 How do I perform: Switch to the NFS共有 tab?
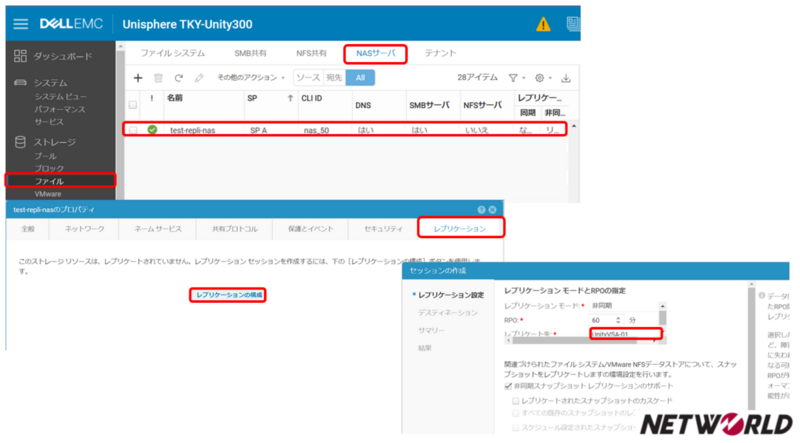click(311, 53)
